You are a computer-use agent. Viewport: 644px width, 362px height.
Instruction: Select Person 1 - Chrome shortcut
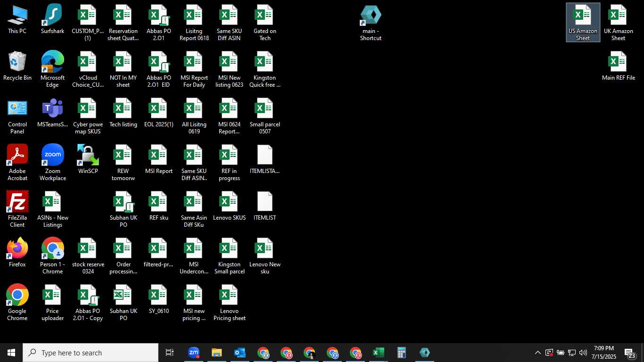click(x=52, y=256)
